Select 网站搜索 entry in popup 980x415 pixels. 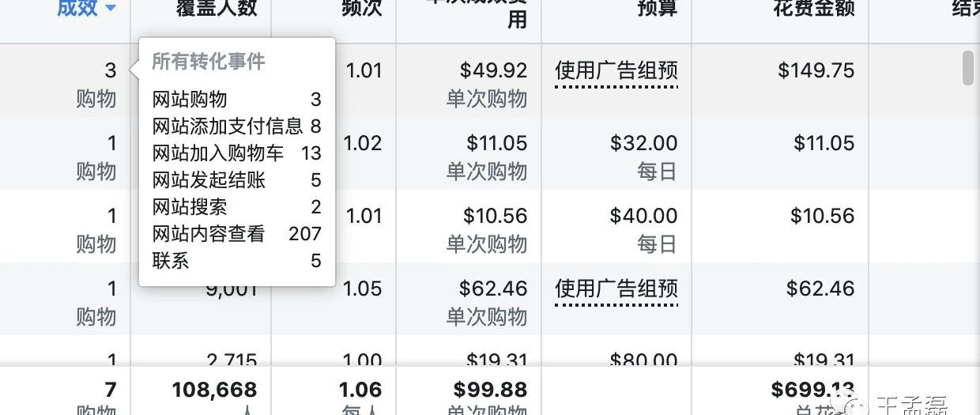(237, 207)
